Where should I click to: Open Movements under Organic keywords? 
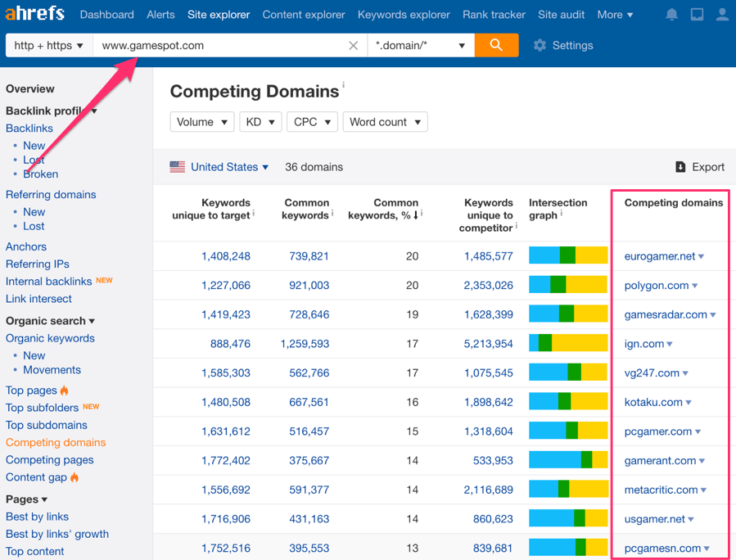click(52, 370)
